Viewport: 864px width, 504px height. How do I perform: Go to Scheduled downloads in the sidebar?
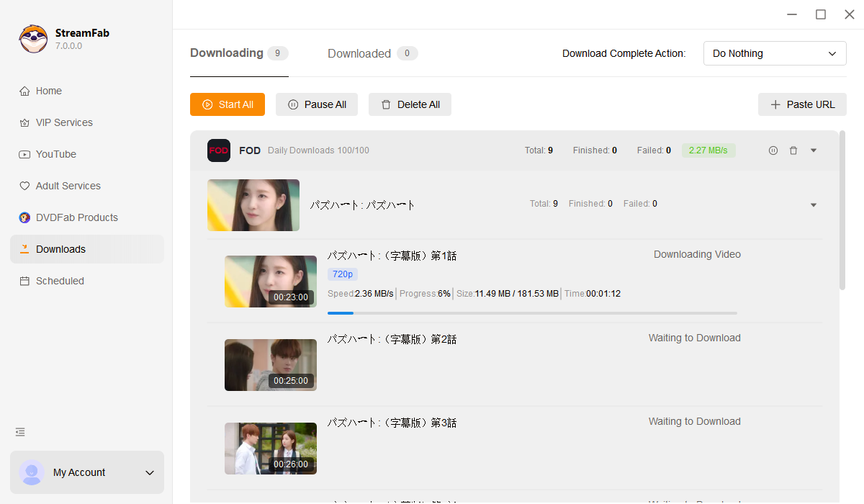pos(60,281)
